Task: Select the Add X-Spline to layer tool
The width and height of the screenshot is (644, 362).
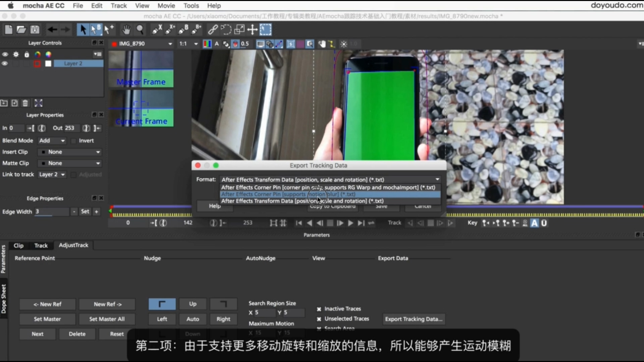Action: [x=170, y=30]
